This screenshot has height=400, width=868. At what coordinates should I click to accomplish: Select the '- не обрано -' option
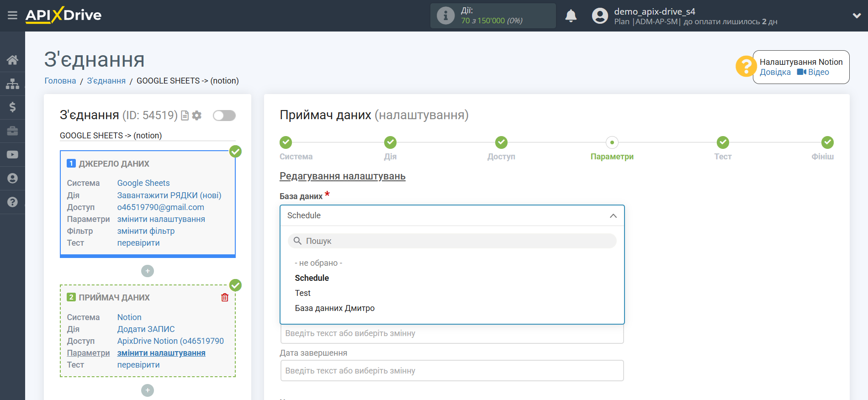click(318, 263)
